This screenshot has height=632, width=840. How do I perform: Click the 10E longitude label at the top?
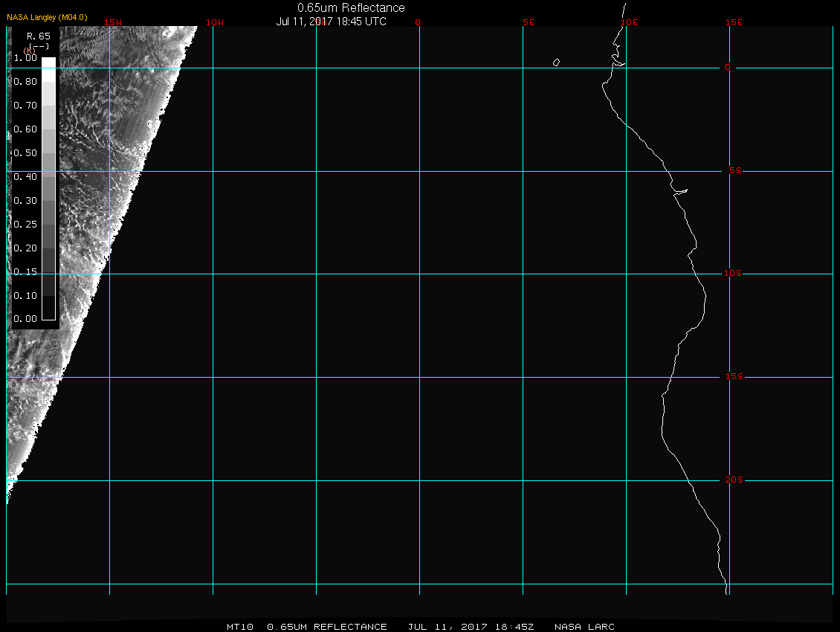(629, 22)
